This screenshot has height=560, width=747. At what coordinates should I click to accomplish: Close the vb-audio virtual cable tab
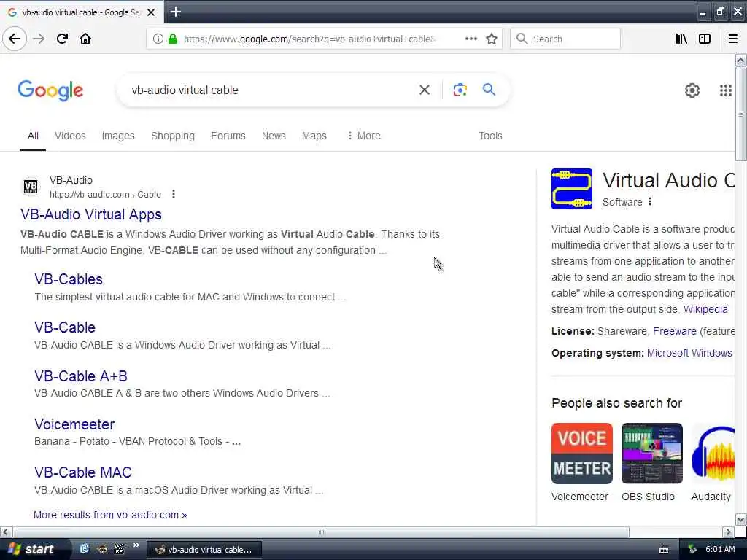click(151, 12)
